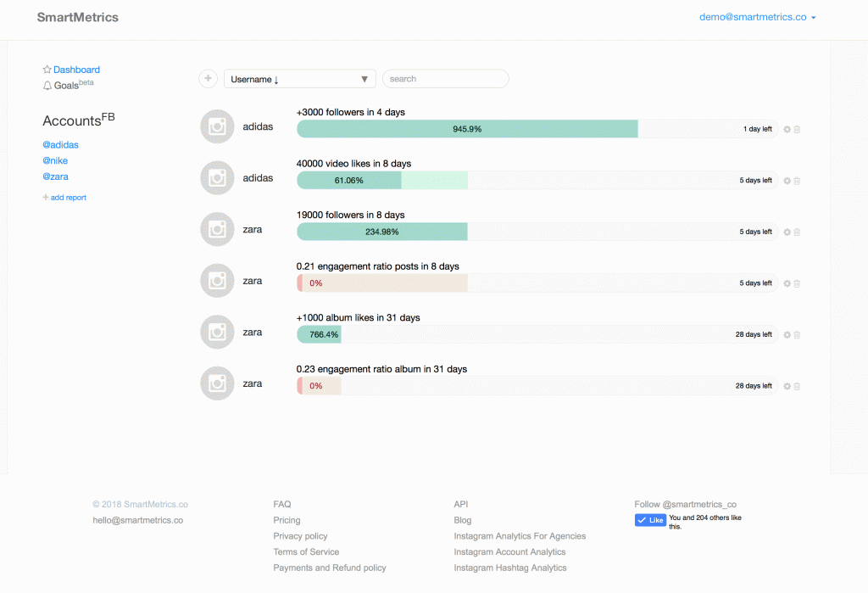Open settings gear for +3000 followers goal

point(787,129)
